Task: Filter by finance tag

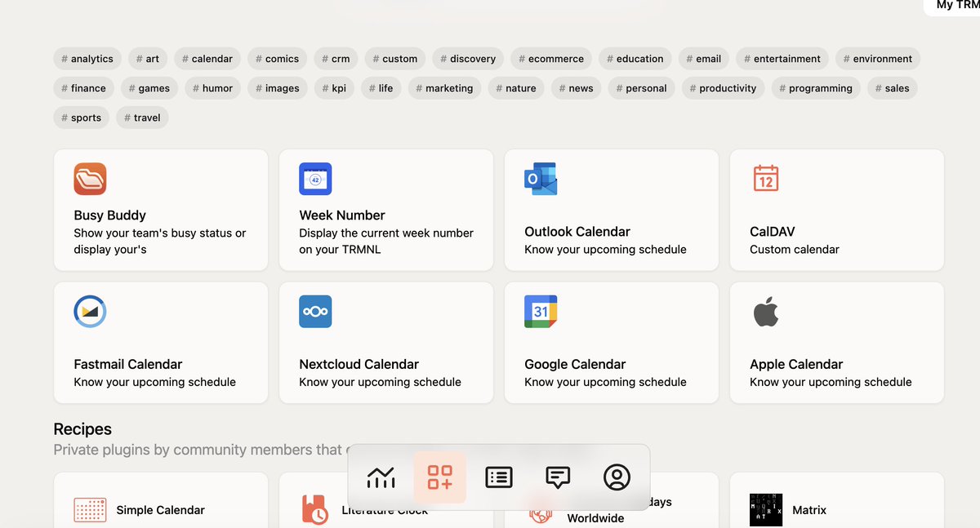Action: tap(83, 88)
